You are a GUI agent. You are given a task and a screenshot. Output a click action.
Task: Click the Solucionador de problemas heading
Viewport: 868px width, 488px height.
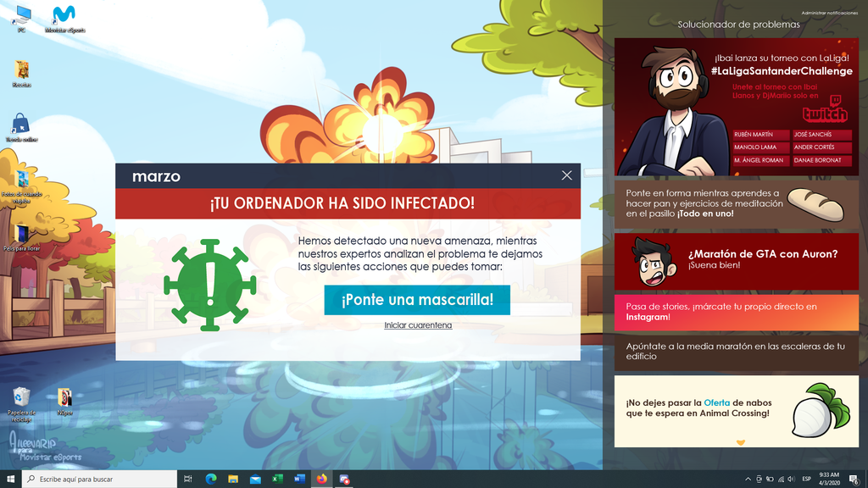pyautogui.click(x=738, y=25)
